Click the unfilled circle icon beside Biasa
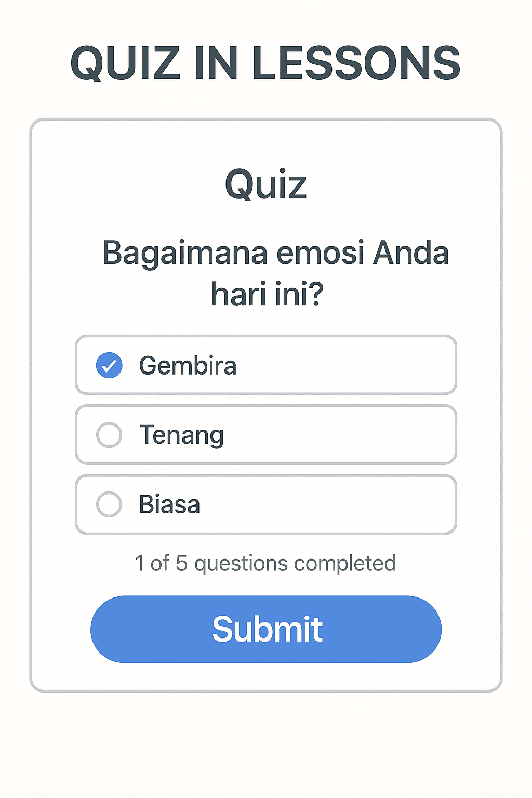Viewport: 532px width, 798px height. [109, 504]
